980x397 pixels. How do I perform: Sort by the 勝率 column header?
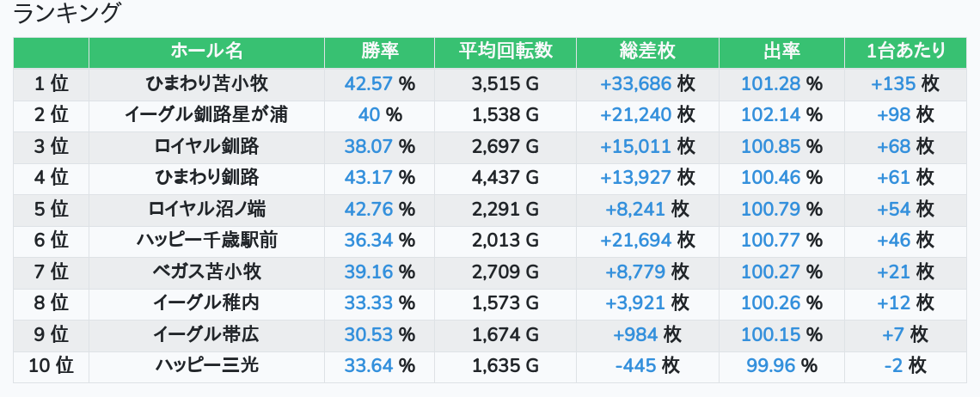click(379, 52)
